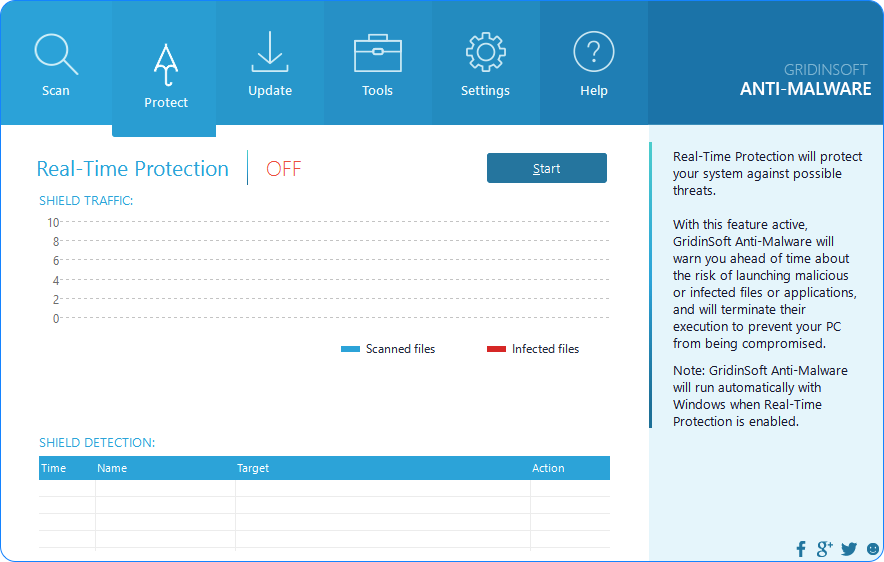
Task: Click the red Infected files legend swatch
Action: coord(496,349)
